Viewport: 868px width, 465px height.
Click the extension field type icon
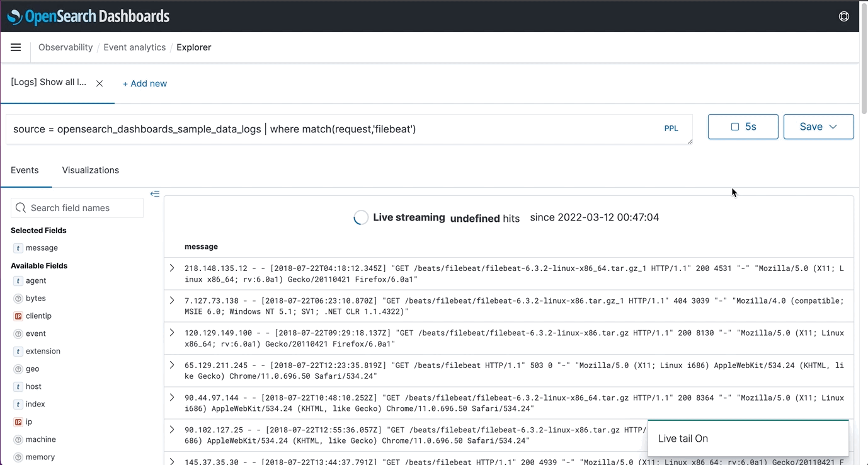click(x=18, y=352)
